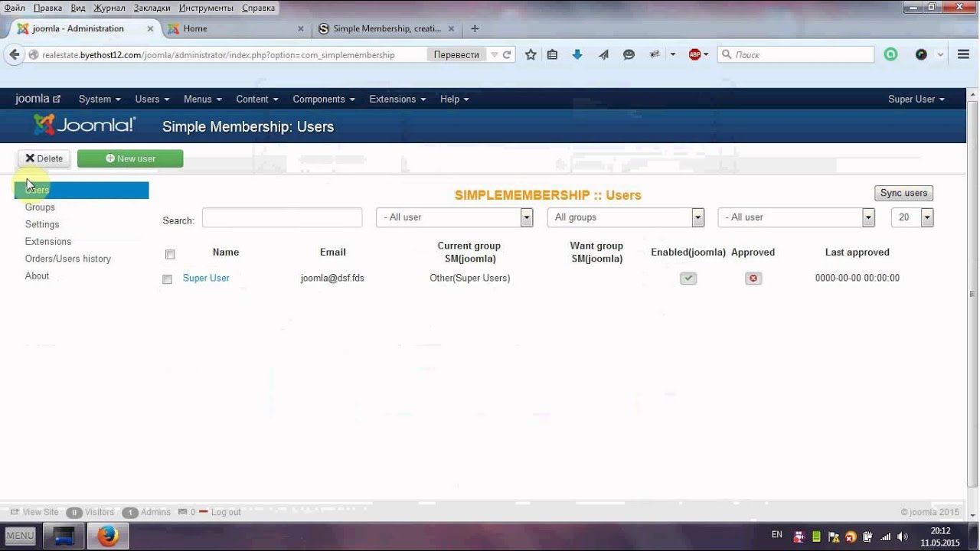Open the 20 per-page limit dropdown
The height and width of the screenshot is (551, 980).
click(x=913, y=217)
